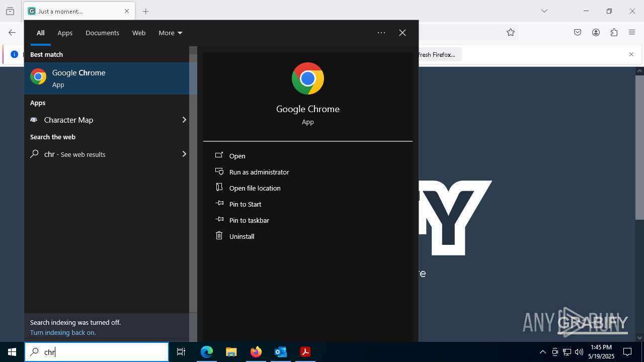The height and width of the screenshot is (362, 644).
Task: Open Adobe Acrobat from the taskbar
Action: 305,352
